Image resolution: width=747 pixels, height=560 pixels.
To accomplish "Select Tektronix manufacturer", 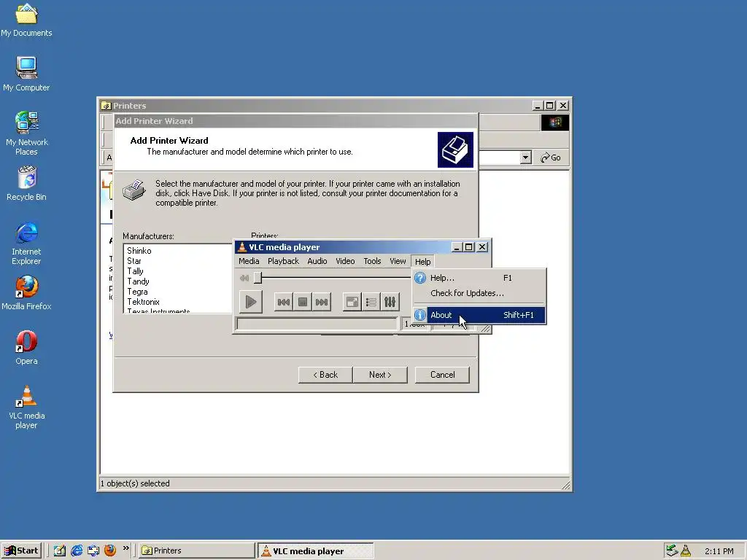I will 143,302.
